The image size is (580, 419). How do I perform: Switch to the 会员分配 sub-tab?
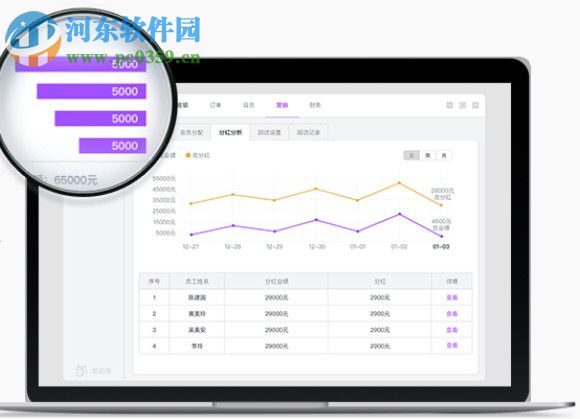[191, 132]
